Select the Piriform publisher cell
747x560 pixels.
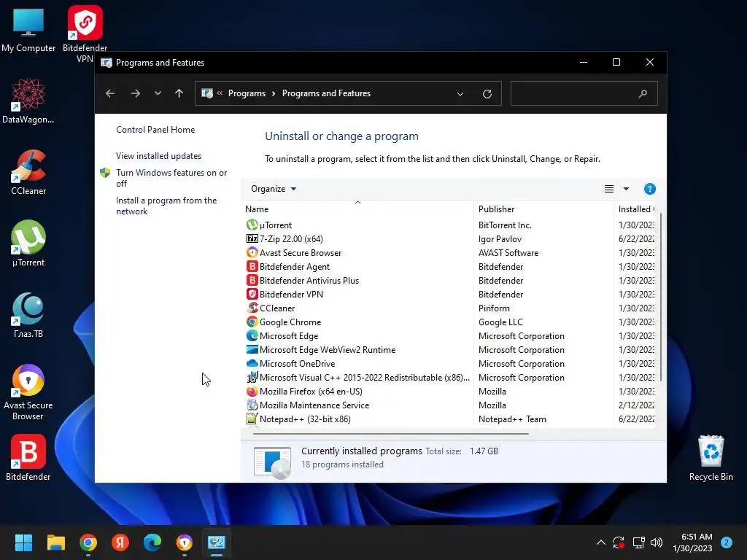point(494,308)
